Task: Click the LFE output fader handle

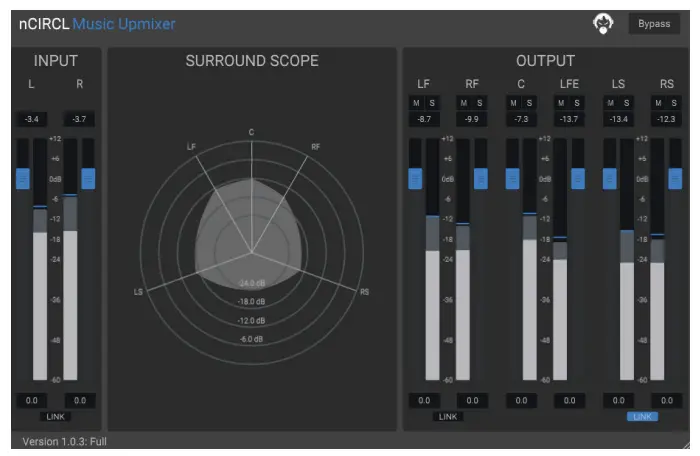Action: (577, 178)
